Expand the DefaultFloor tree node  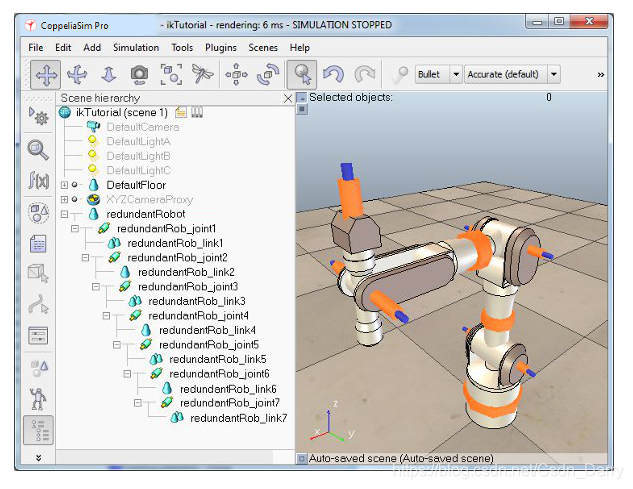click(x=64, y=185)
